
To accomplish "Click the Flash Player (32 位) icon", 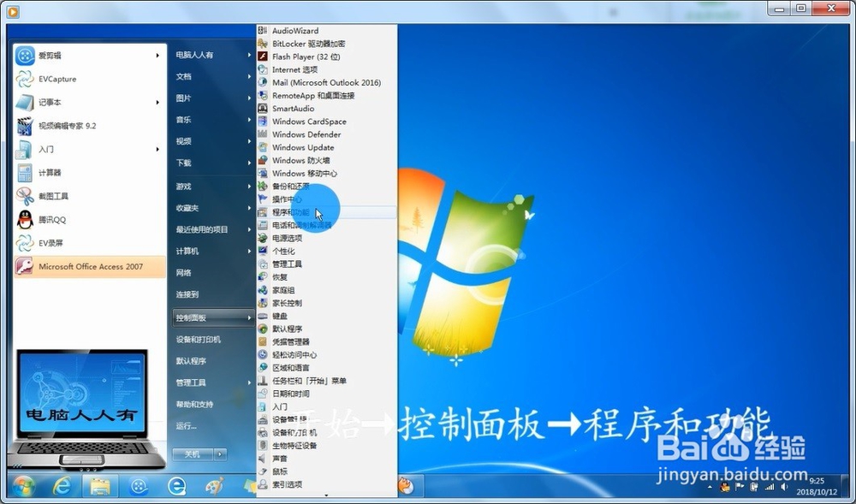I will coord(263,56).
